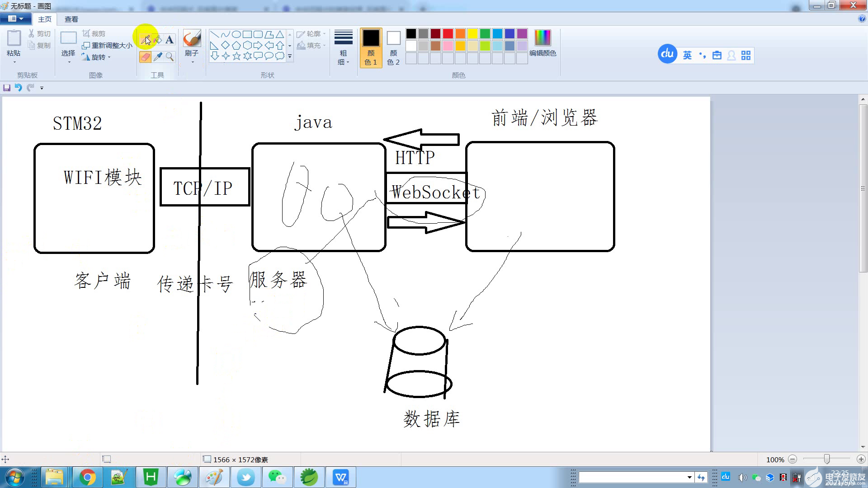Toggle Baidu input English/Chinese mode
Screen dimensions: 868x488
687,55
